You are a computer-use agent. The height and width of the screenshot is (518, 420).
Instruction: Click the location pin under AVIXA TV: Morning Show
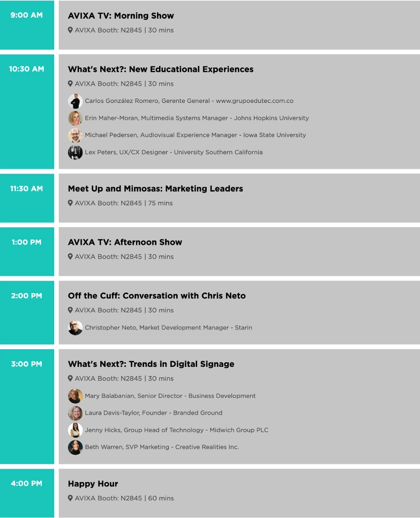pos(70,30)
